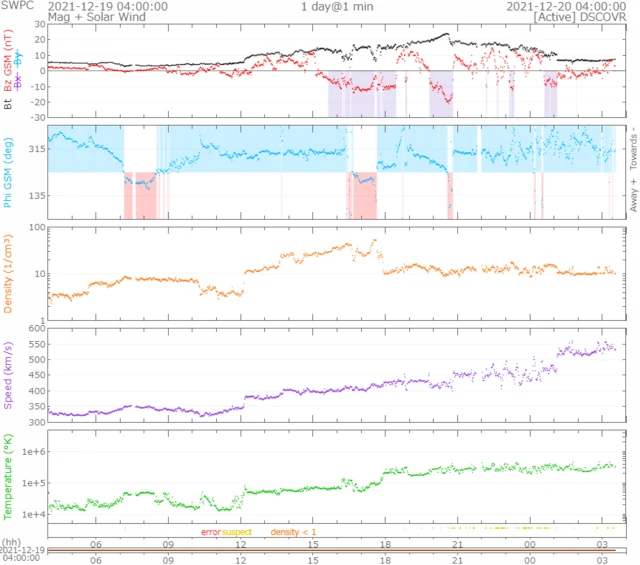This screenshot has width=640, height=565.
Task: Click the orange 'density < 1' legend entry
Action: click(293, 532)
